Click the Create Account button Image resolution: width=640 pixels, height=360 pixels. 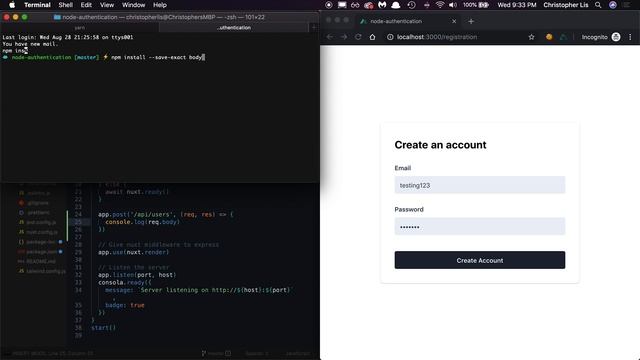tap(480, 260)
